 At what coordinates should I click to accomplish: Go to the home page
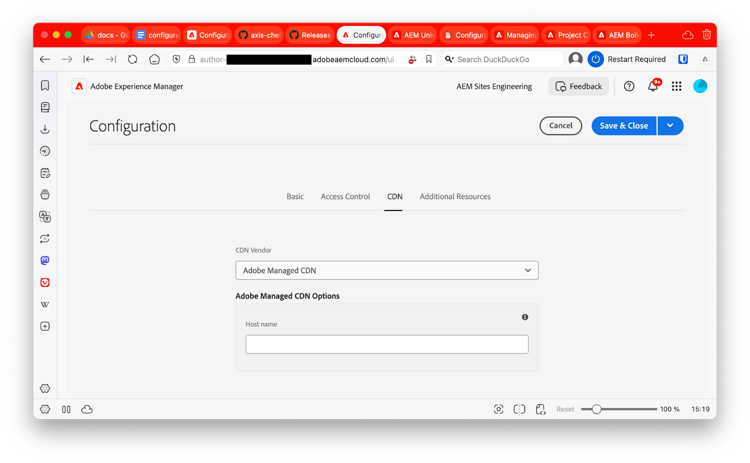click(154, 59)
